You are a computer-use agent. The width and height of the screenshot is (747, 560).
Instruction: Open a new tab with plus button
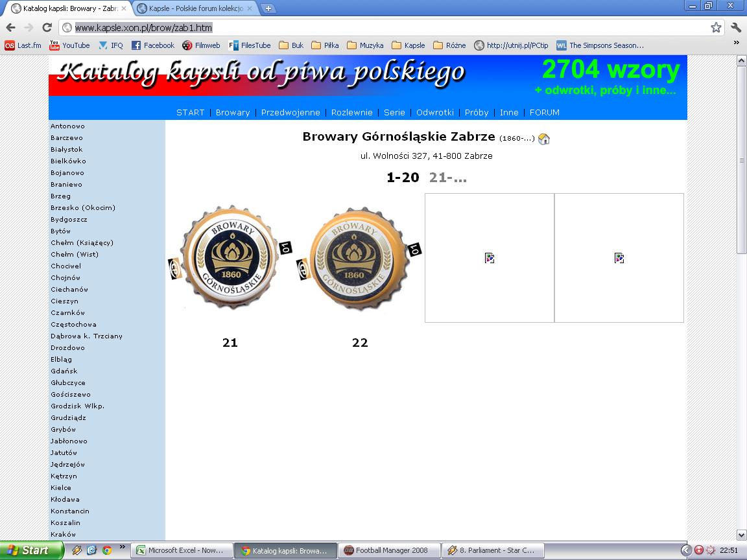point(268,8)
